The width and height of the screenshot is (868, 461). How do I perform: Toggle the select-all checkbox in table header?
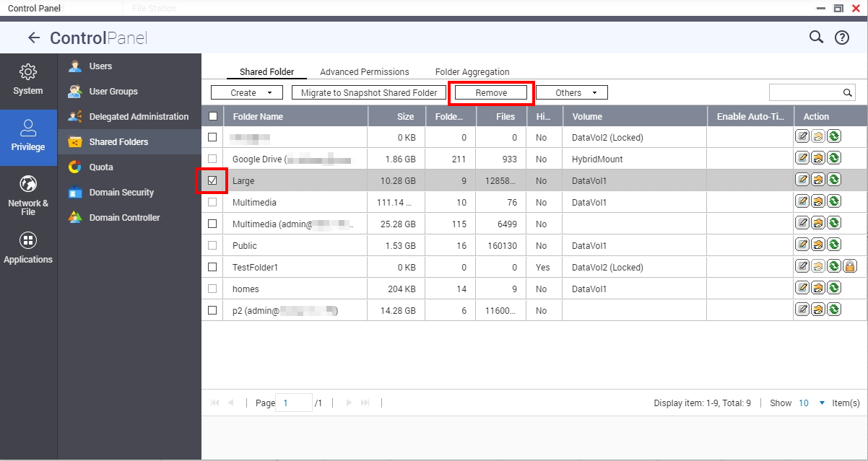[212, 116]
